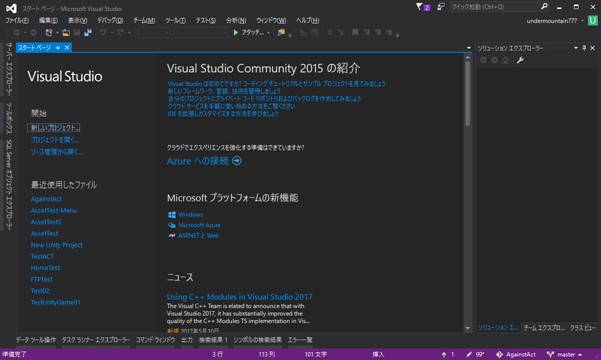Screen dimensions: 601x360
Task: Click the Azure への接続 link
Action: (x=198, y=161)
